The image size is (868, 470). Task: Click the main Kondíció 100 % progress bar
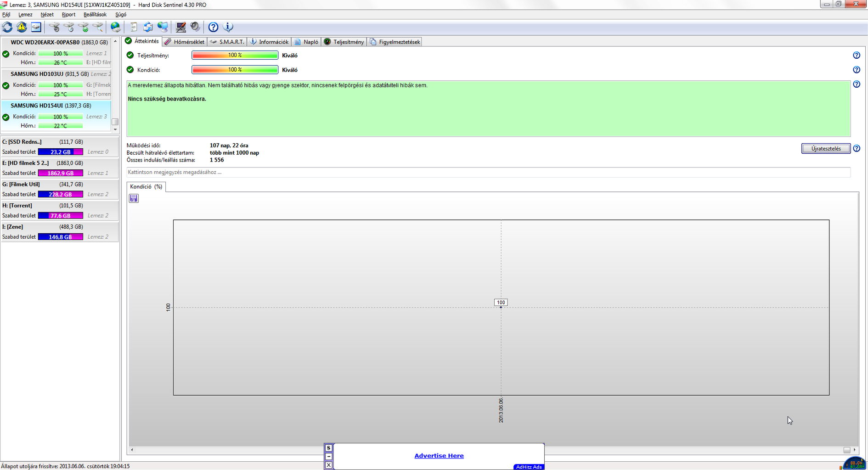[235, 70]
